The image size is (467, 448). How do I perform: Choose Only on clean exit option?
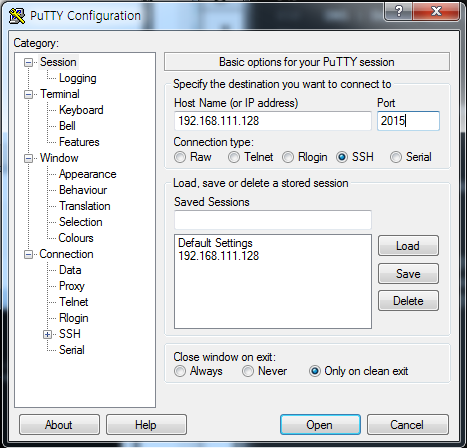[315, 371]
